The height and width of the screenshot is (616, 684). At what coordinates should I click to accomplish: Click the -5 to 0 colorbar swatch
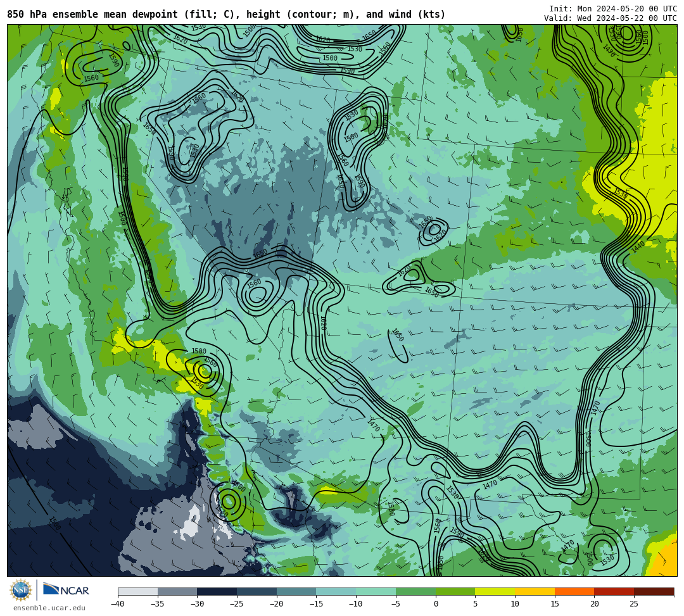pos(415,591)
